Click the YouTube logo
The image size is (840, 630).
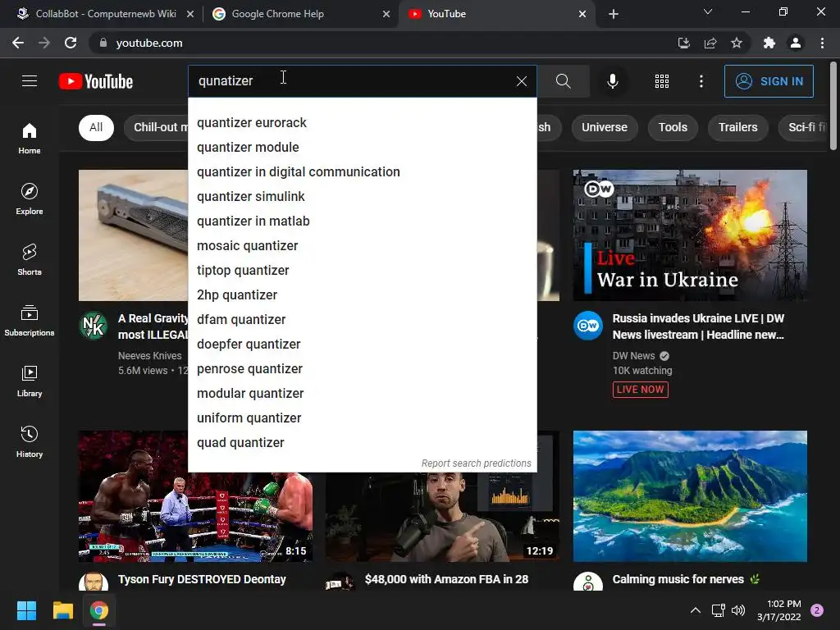96,81
